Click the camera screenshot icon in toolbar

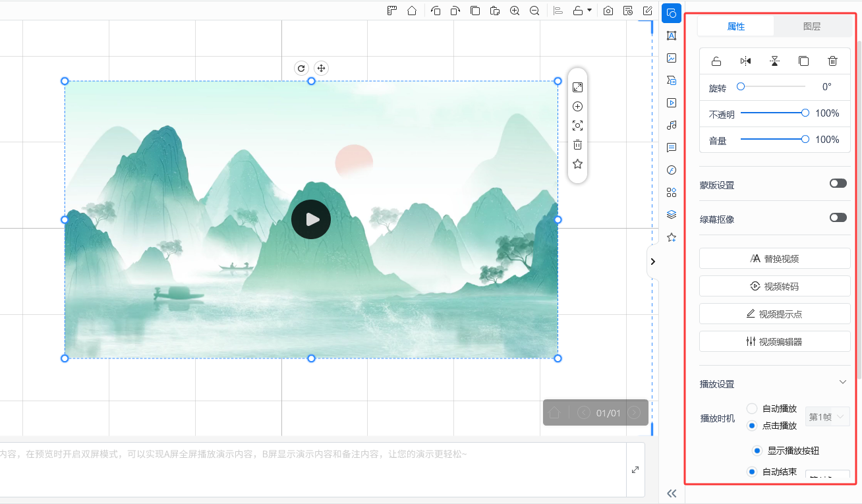pyautogui.click(x=608, y=11)
